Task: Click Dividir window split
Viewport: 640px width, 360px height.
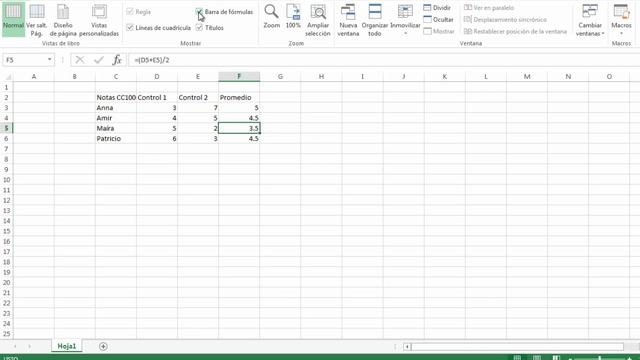Action: 437,8
